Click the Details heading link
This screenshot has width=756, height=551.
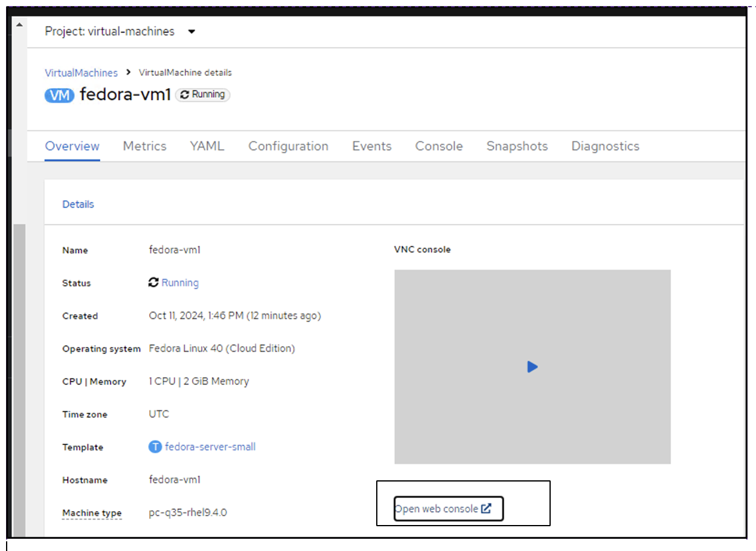[x=78, y=204]
